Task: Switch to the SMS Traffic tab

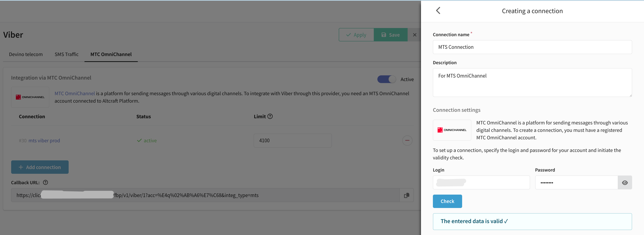Action: tap(66, 54)
